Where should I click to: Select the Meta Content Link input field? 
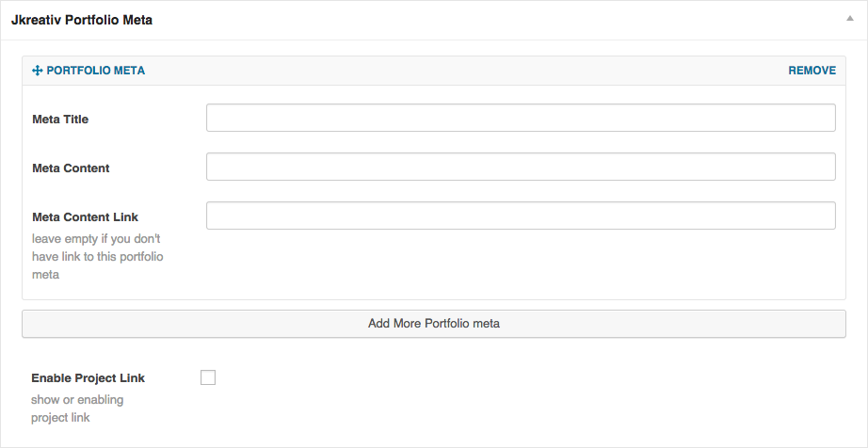pos(521,216)
